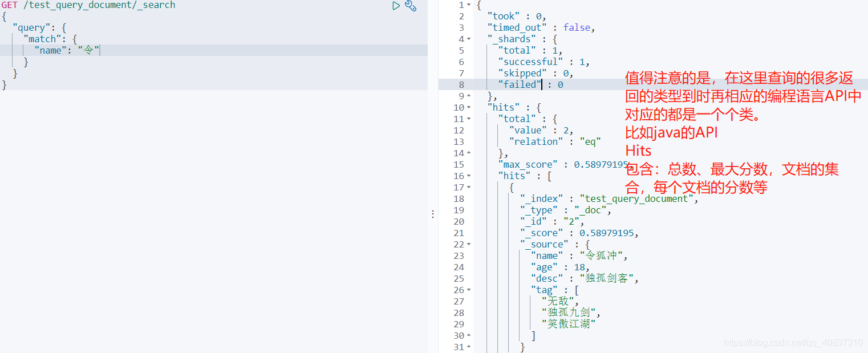Viewport: 868px width, 353px height.
Task: Click the "match" key in request editor
Action: point(43,39)
